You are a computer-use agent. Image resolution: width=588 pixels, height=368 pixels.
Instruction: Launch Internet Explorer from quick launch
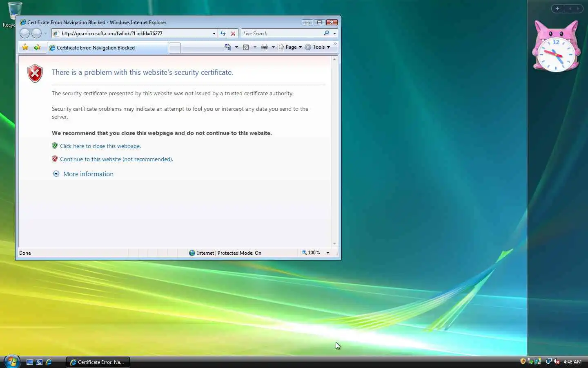[49, 362]
